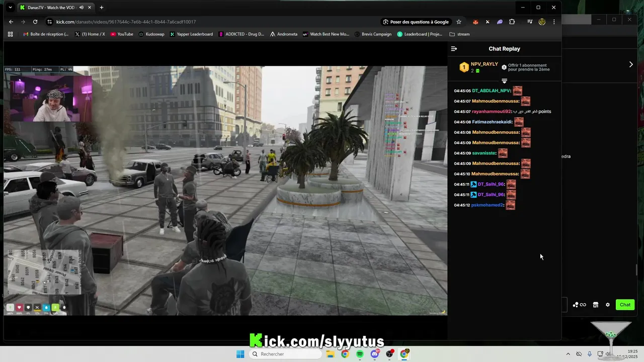Open the Chrome profile avatar
Viewport: 644px width, 362px height.
pos(542,22)
